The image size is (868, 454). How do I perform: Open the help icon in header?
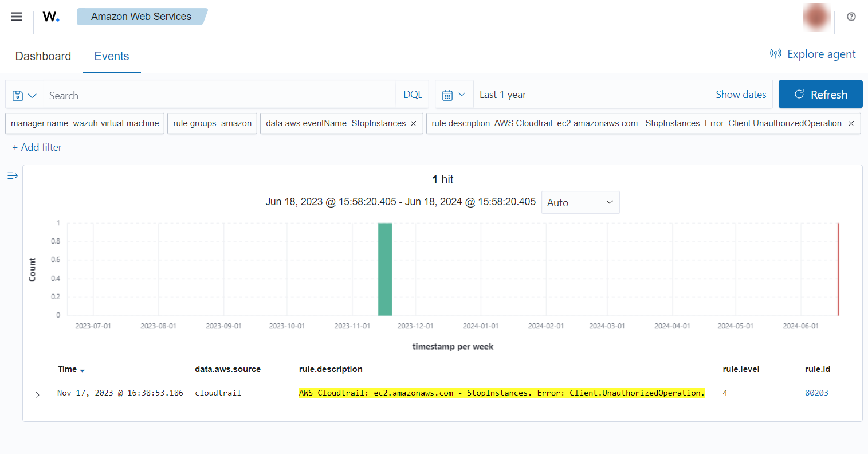pos(851,17)
